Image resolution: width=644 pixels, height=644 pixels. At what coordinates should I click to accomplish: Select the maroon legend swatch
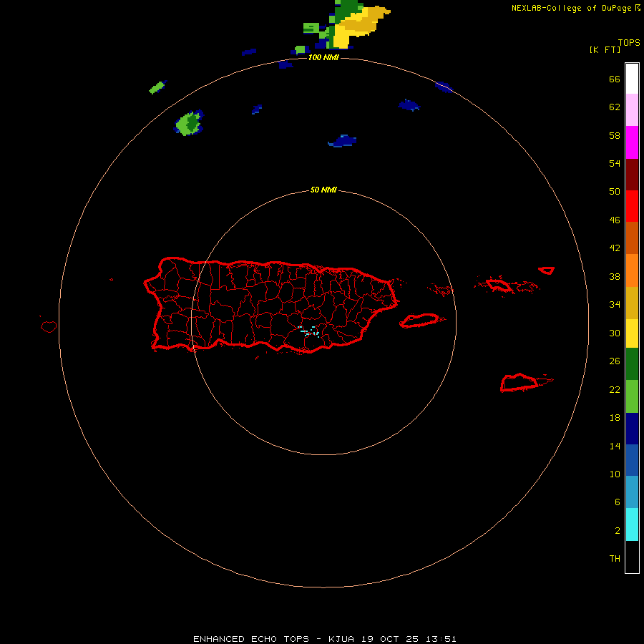(632, 175)
